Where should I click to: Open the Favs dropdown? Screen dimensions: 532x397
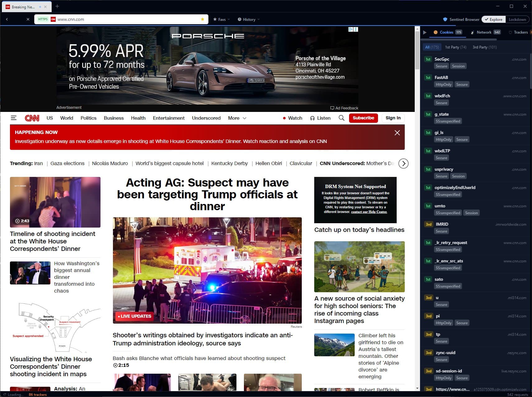222,19
